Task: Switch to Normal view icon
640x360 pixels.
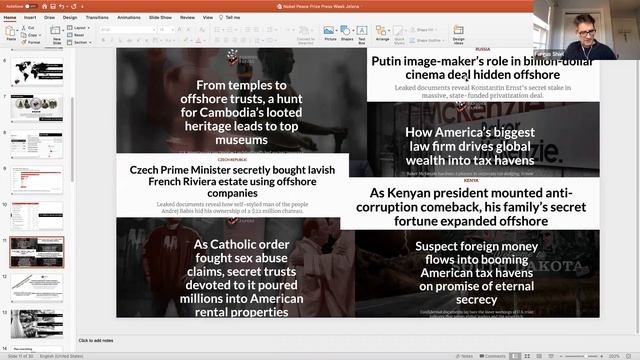Action: click(x=516, y=356)
